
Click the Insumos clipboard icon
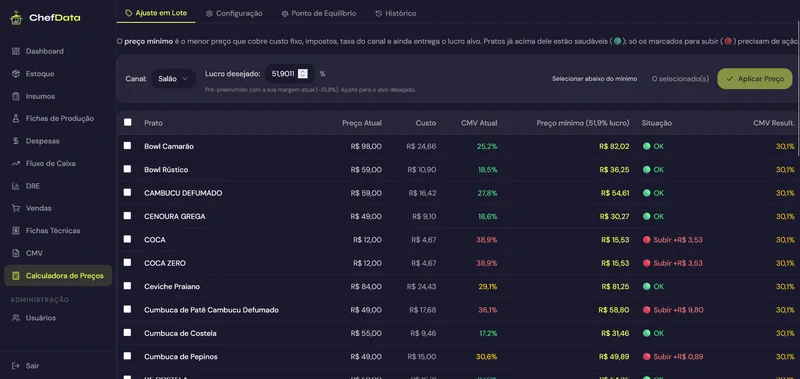(x=16, y=96)
